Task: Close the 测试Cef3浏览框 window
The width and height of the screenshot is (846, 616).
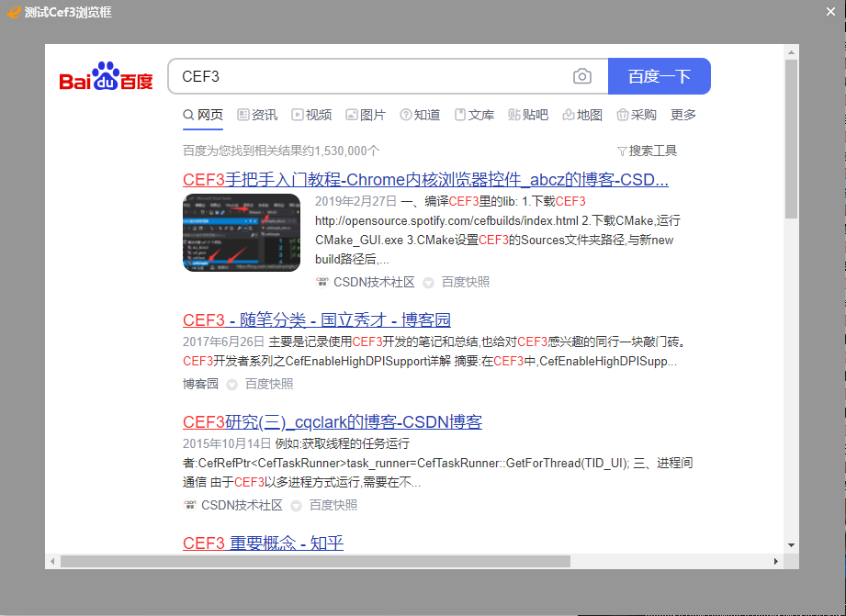Action: pyautogui.click(x=831, y=11)
